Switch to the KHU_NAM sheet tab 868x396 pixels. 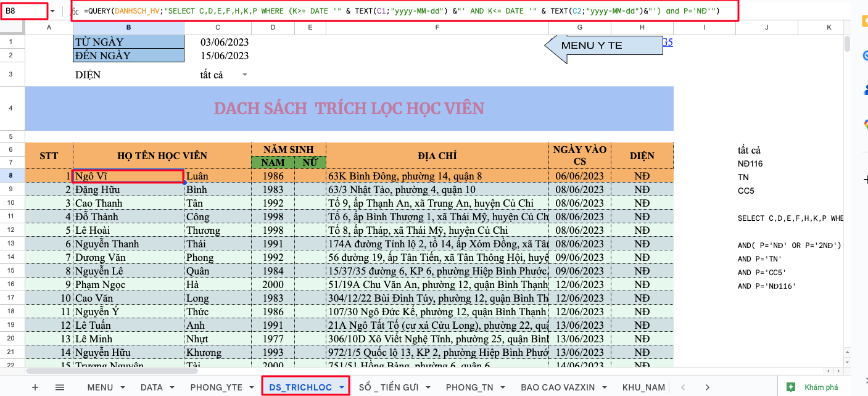coord(643,387)
